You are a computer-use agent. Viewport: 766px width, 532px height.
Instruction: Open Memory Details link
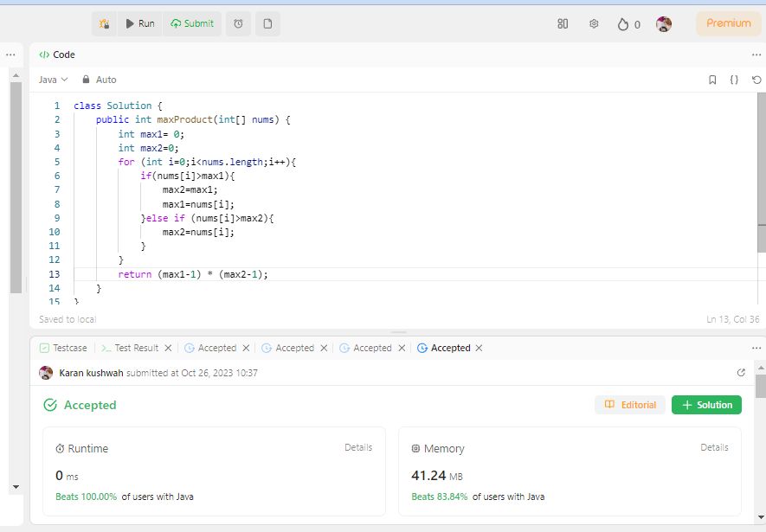coord(714,447)
